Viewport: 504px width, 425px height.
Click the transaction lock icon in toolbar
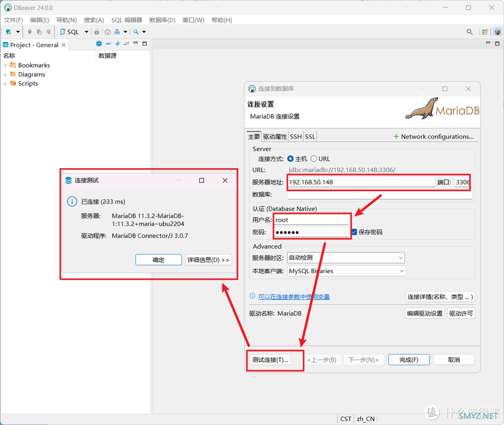[x=97, y=32]
